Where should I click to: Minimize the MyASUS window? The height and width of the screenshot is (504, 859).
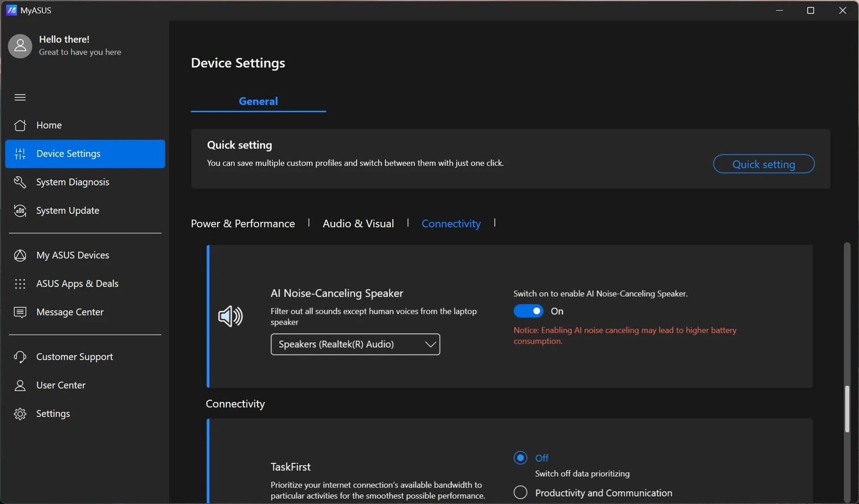779,10
